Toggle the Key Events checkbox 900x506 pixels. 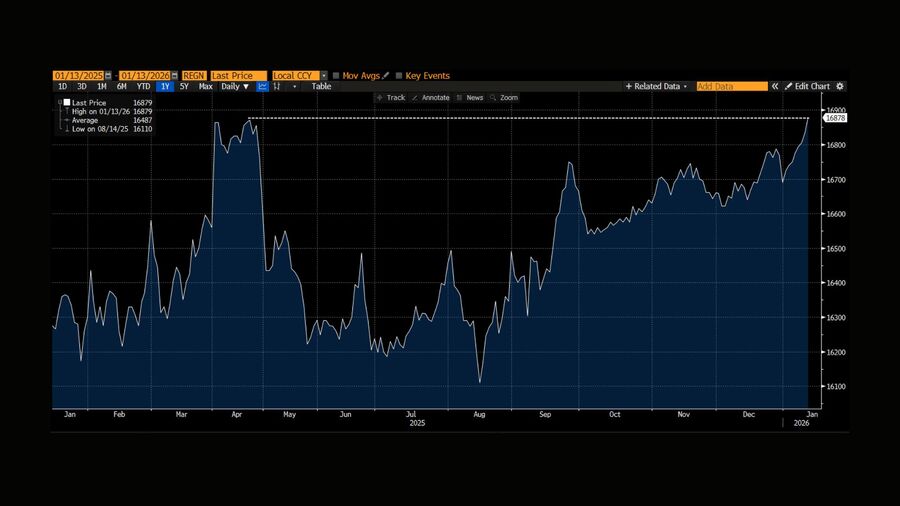tap(399, 76)
